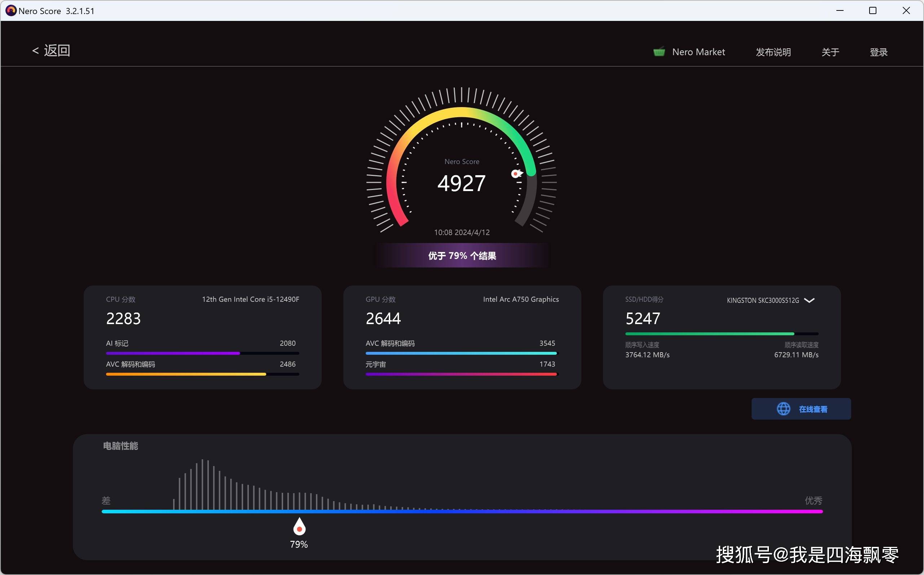Go back using the 返回 button
This screenshot has height=575, width=924.
[51, 50]
